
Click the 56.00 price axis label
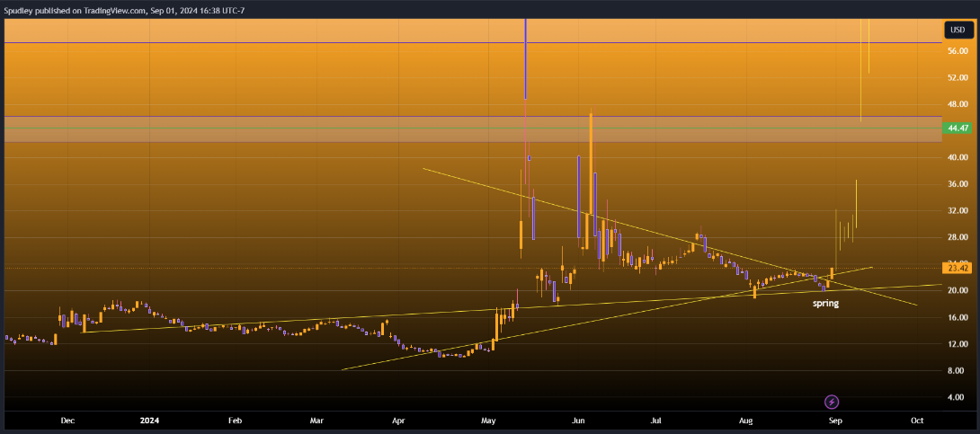958,51
